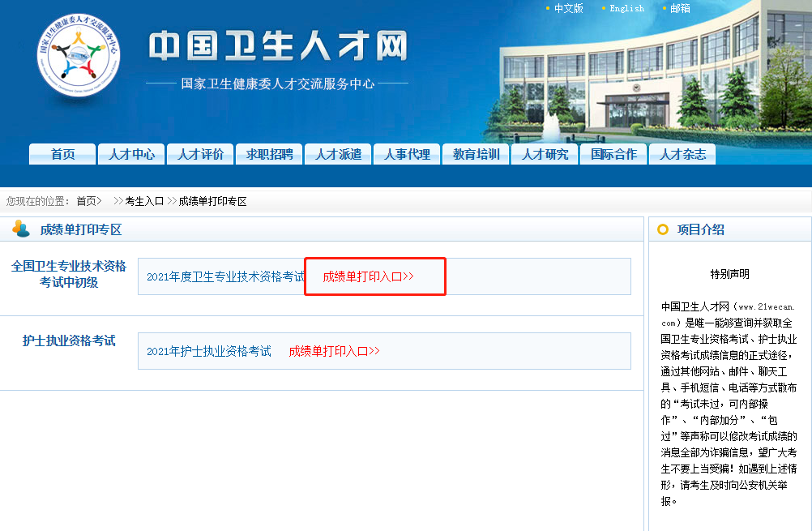Open the 邮箱 mailbox link
Screen dimensions: 812x531
(x=680, y=8)
